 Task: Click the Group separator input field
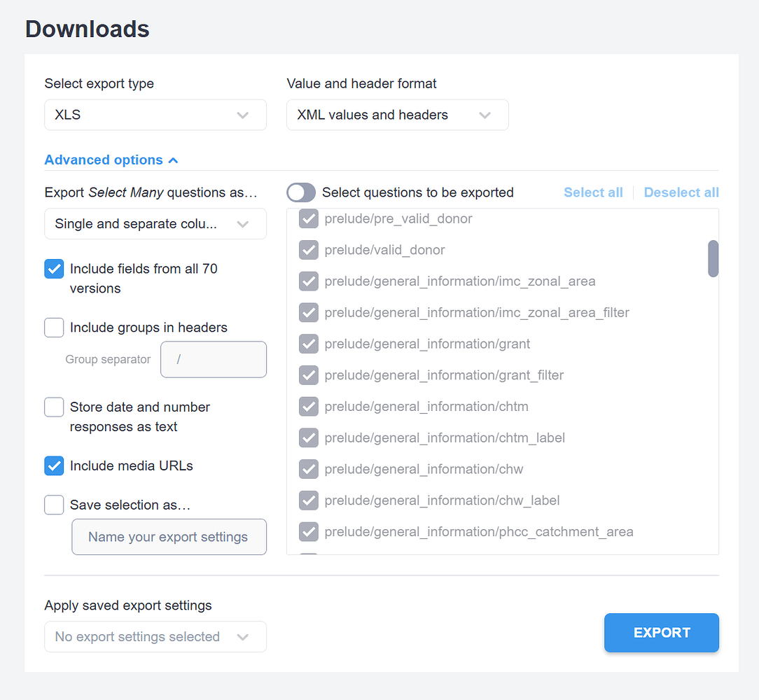pyautogui.click(x=214, y=359)
